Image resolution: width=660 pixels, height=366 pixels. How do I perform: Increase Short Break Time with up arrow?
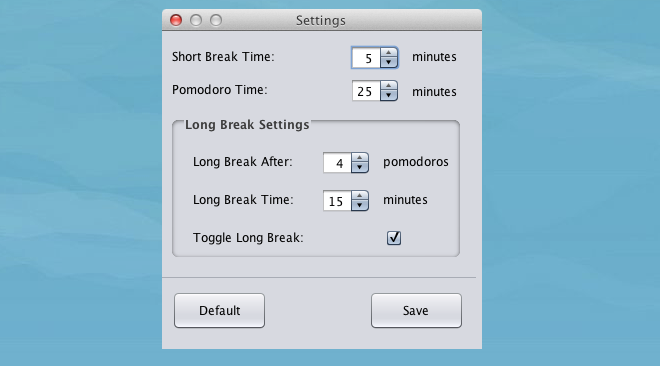pyautogui.click(x=389, y=53)
